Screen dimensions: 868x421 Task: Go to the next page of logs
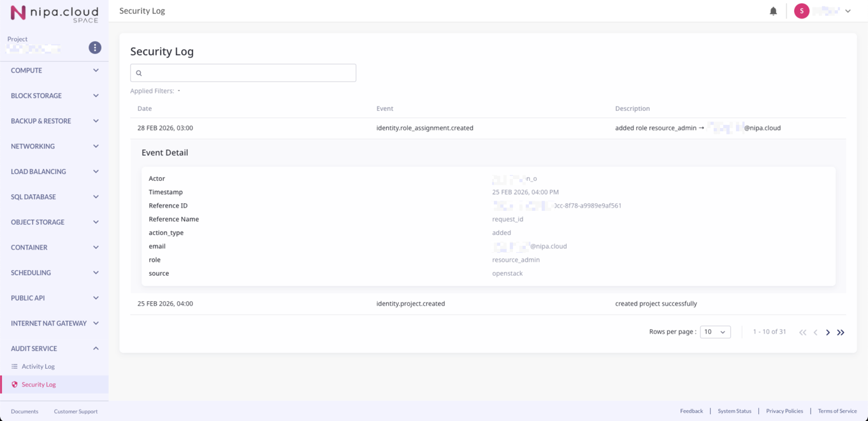click(x=828, y=332)
